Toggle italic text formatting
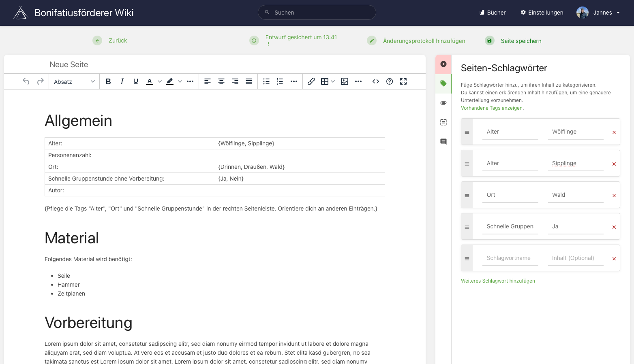 click(x=122, y=81)
